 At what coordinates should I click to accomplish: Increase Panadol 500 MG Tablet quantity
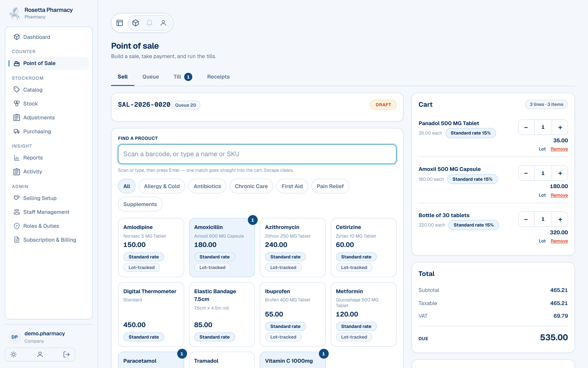[560, 127]
